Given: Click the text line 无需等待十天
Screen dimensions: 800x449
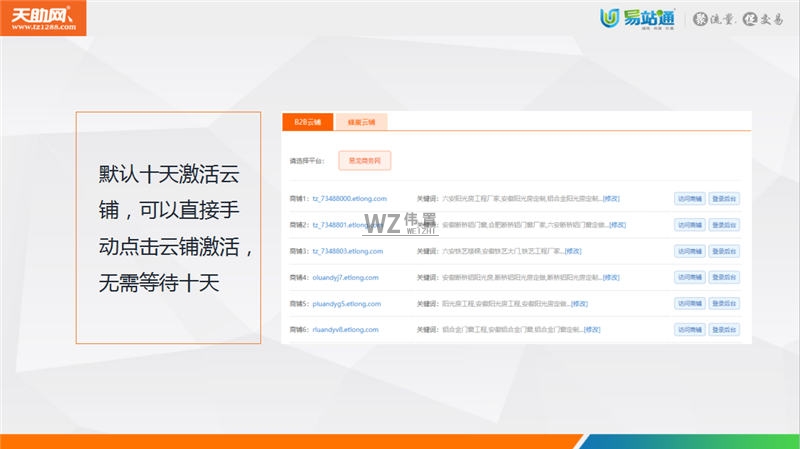Looking at the screenshot, I should pos(159,283).
